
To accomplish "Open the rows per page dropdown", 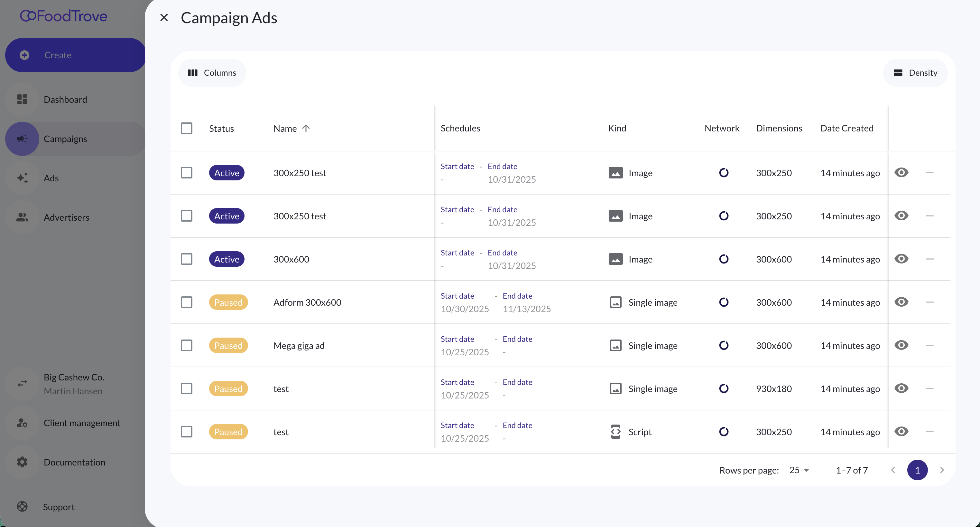I will (x=799, y=470).
